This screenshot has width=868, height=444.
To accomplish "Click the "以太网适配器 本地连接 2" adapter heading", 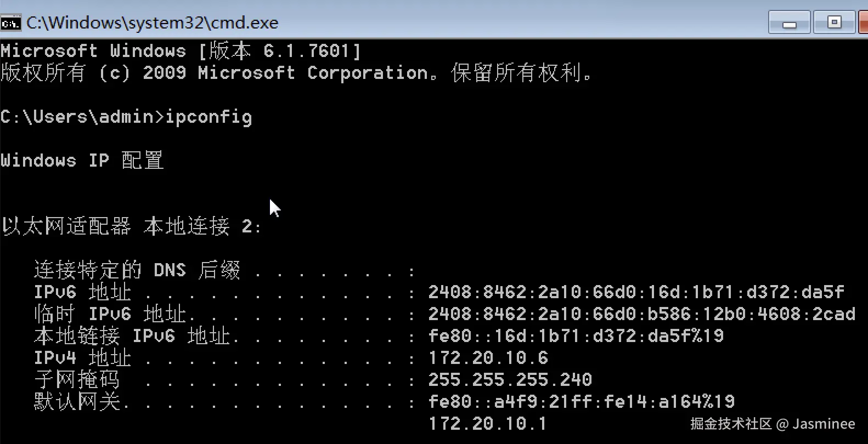I will (131, 226).
